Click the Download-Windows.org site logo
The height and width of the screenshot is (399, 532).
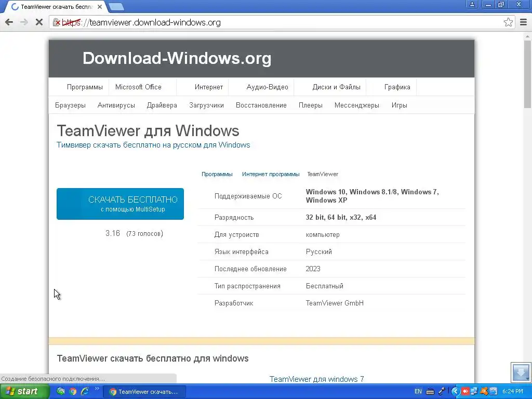(177, 58)
